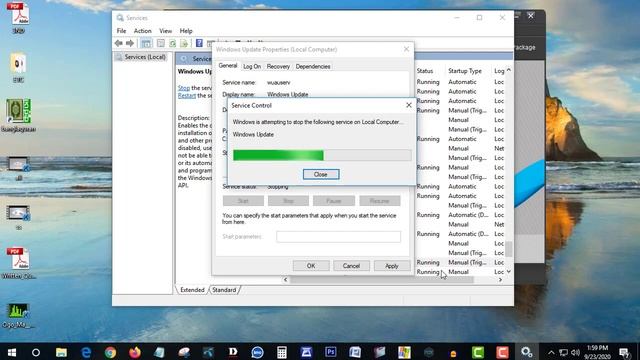Open File Explorer from the taskbar
This screenshot has height=360, width=640.
coord(61,352)
